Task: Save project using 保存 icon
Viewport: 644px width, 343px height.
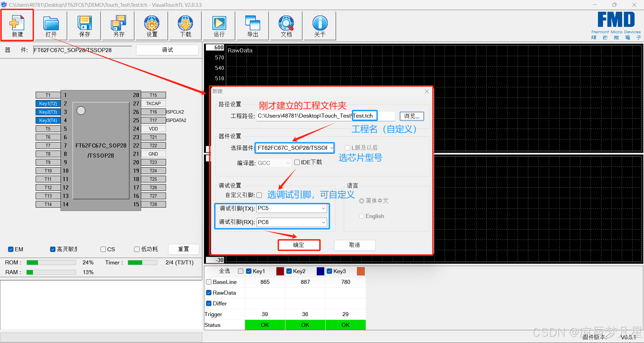Action: tap(85, 26)
